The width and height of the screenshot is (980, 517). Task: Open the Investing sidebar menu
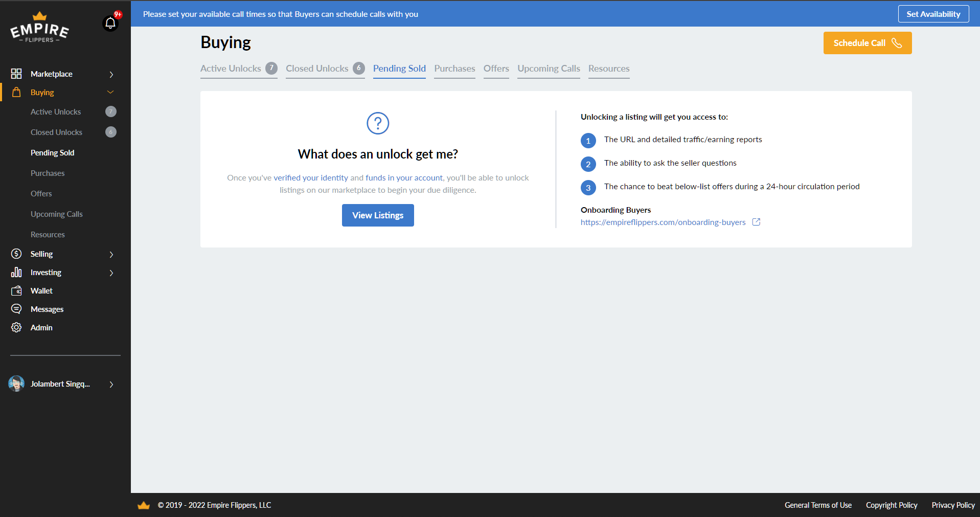pyautogui.click(x=46, y=272)
